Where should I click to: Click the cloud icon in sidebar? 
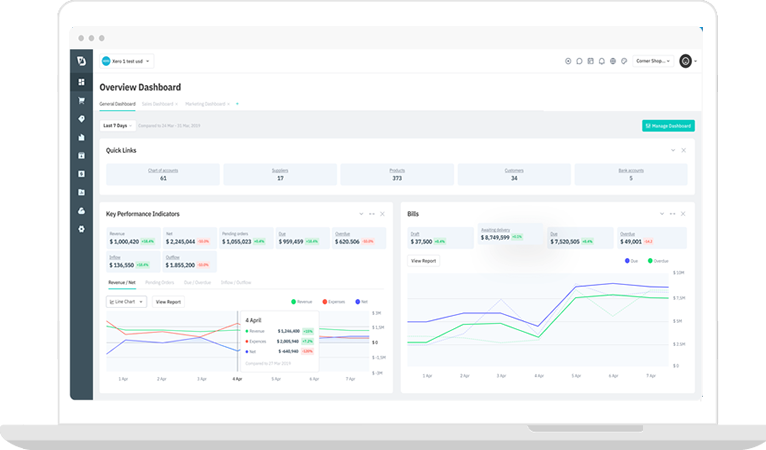click(81, 210)
